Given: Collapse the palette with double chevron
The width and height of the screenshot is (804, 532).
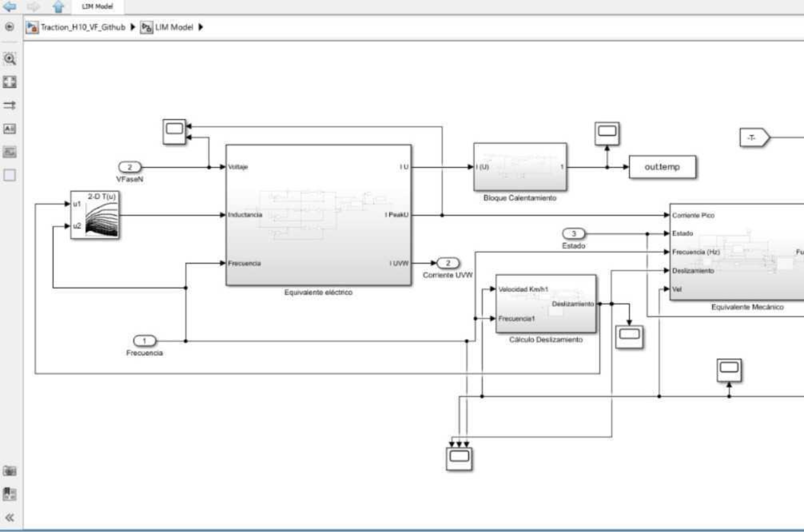Looking at the screenshot, I should tap(10, 518).
